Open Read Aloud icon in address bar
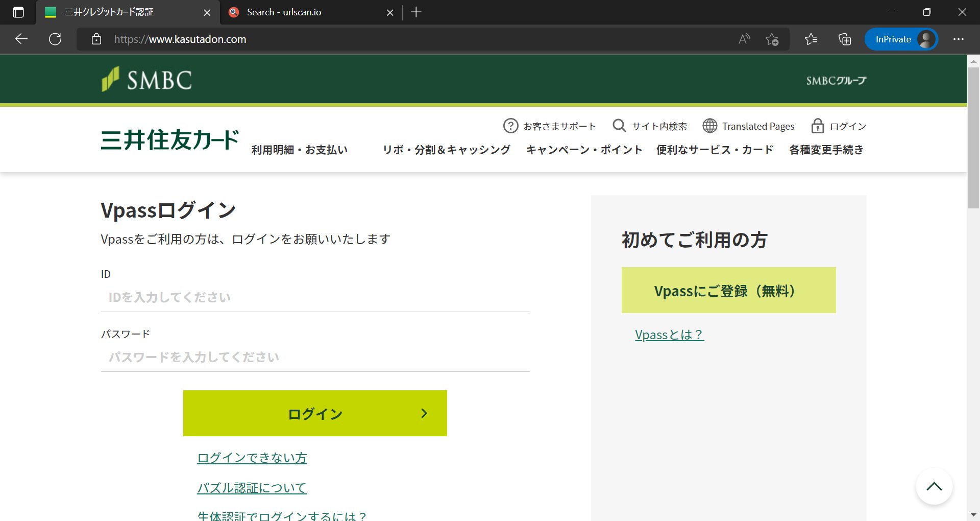980x521 pixels. coord(745,39)
